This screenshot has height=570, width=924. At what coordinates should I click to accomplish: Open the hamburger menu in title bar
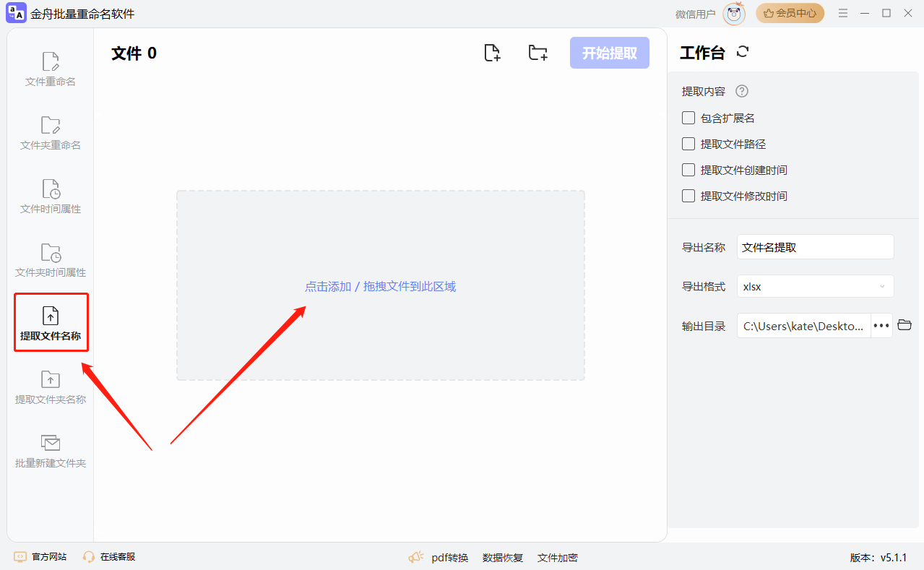point(843,13)
